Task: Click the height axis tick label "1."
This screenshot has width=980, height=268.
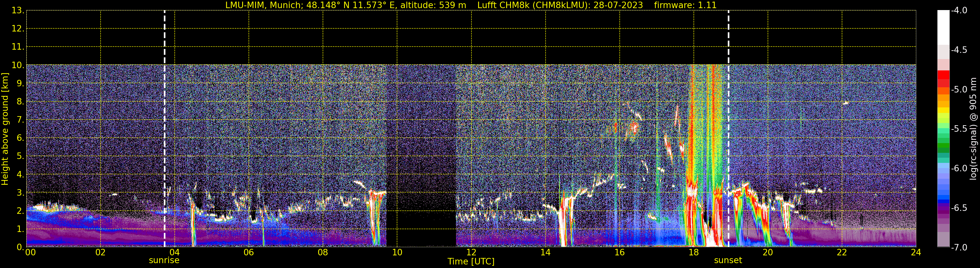Action: click(x=20, y=229)
